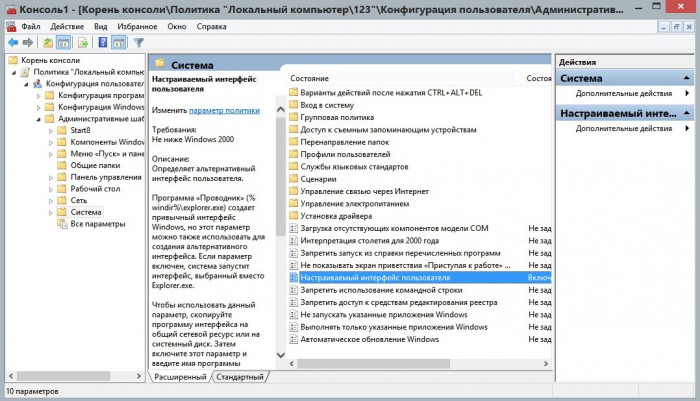Expand the Компоненты Windows tree node
Screen dimensions: 700x401
pos(50,142)
